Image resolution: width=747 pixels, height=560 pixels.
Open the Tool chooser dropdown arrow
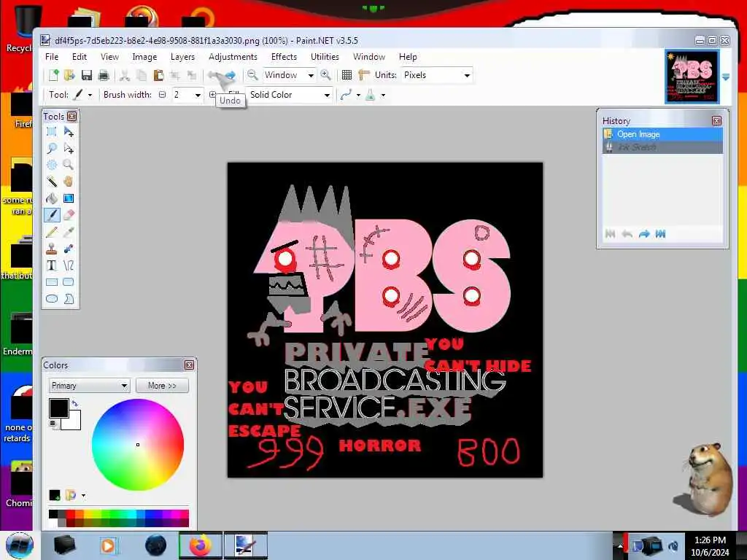90,95
